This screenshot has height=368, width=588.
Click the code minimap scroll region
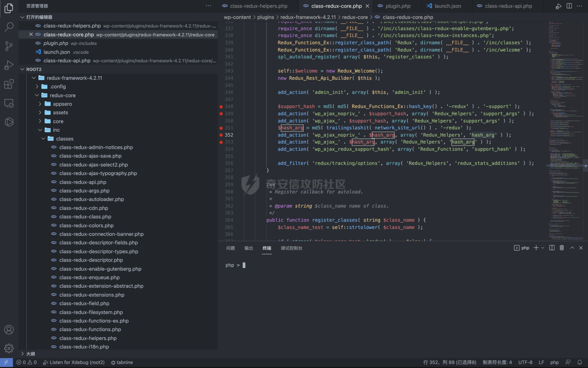click(x=565, y=106)
